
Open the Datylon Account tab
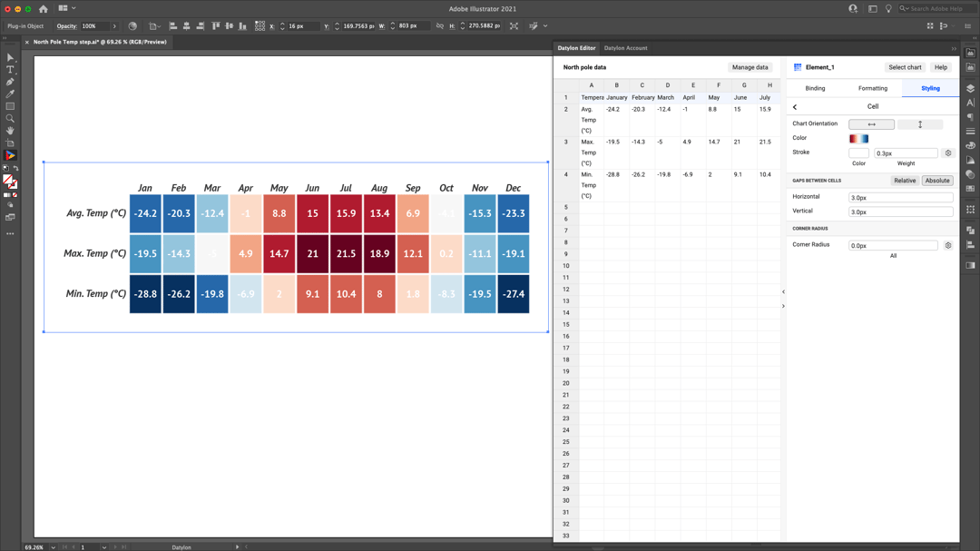[x=625, y=48]
